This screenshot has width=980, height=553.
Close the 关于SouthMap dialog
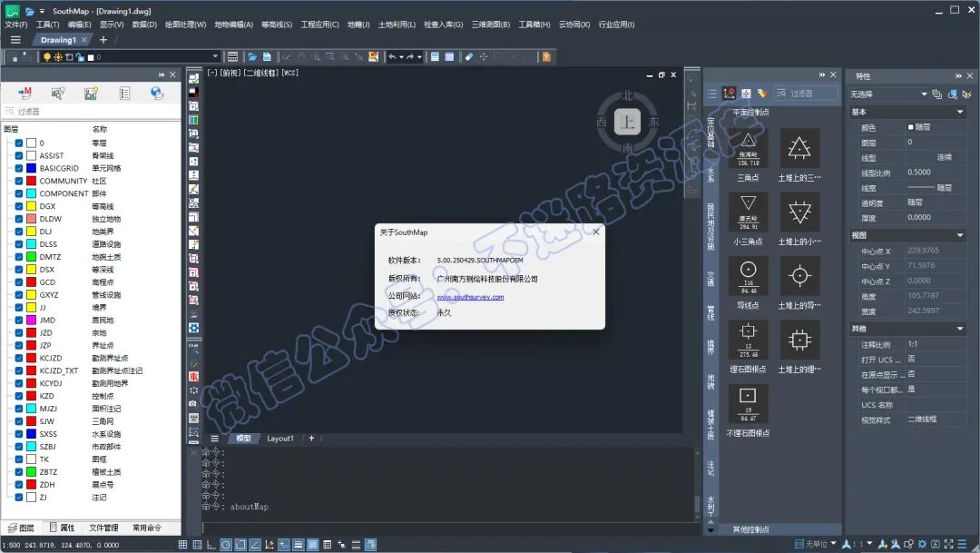click(x=595, y=232)
